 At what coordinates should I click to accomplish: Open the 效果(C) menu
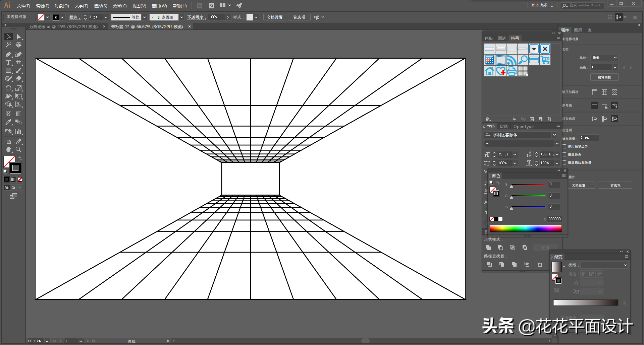tap(120, 6)
